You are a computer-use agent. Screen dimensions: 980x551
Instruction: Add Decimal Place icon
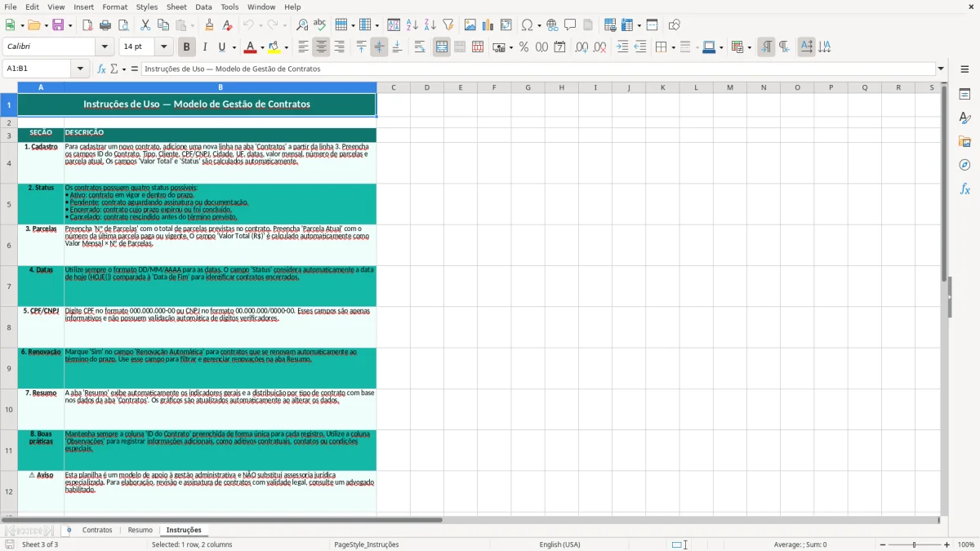tap(581, 47)
